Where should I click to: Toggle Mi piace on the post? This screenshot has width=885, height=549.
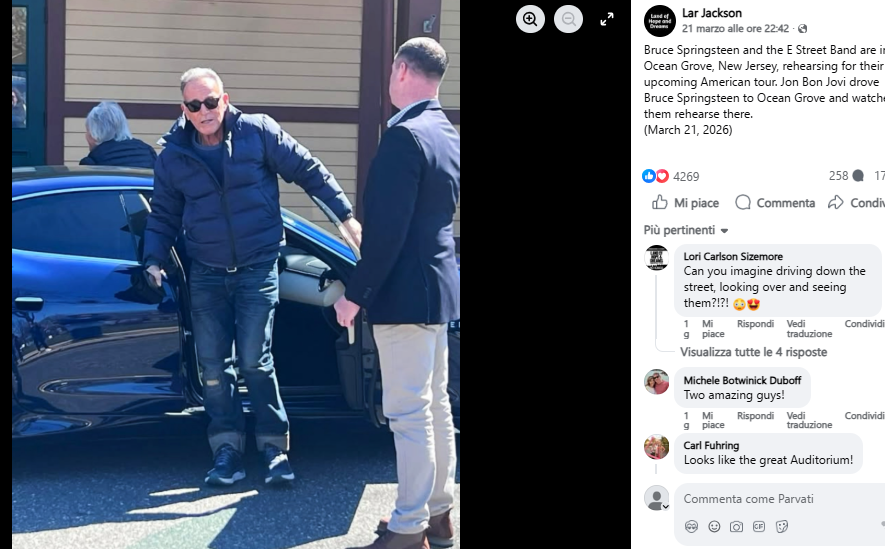click(x=685, y=203)
